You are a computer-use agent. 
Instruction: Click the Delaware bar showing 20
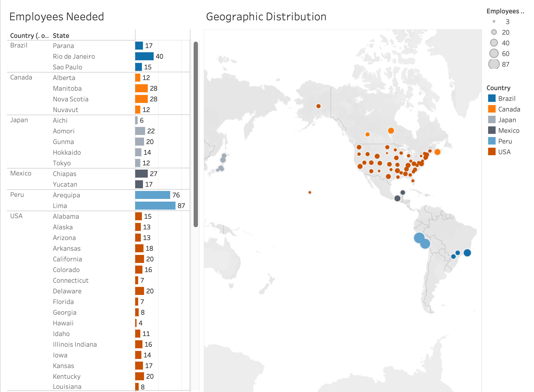click(140, 291)
